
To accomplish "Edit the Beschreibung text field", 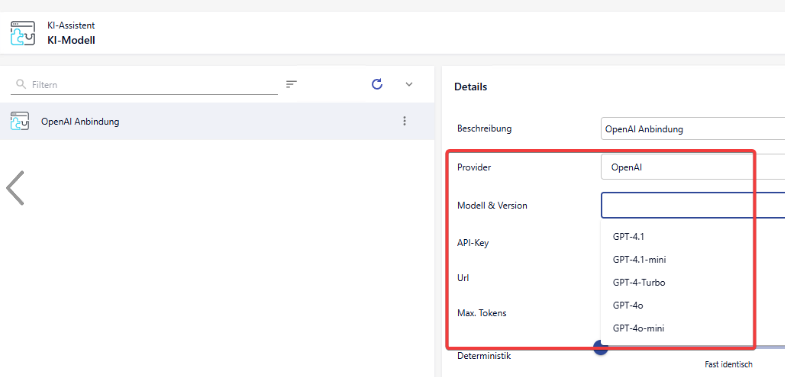I will pos(693,129).
